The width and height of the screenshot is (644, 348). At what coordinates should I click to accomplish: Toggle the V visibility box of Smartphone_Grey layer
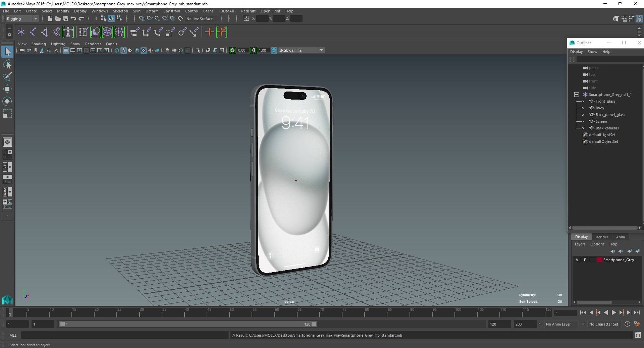coord(577,260)
